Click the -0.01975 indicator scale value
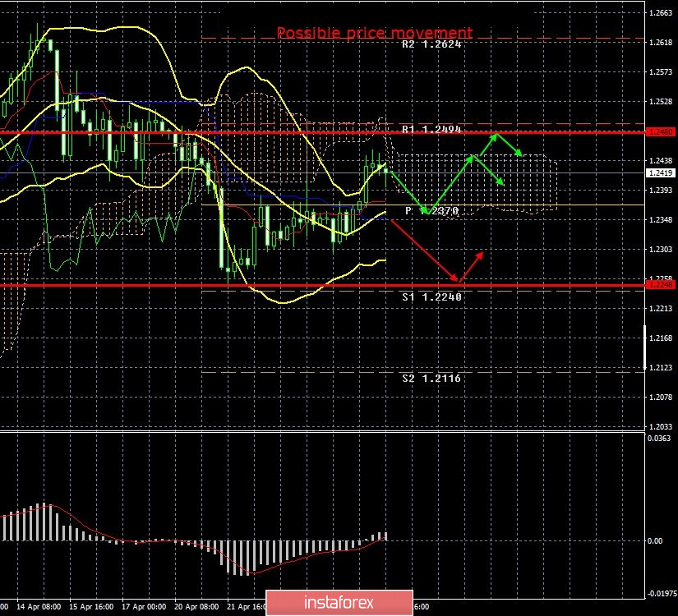Screen dimensions: 678x616 pos(662,594)
